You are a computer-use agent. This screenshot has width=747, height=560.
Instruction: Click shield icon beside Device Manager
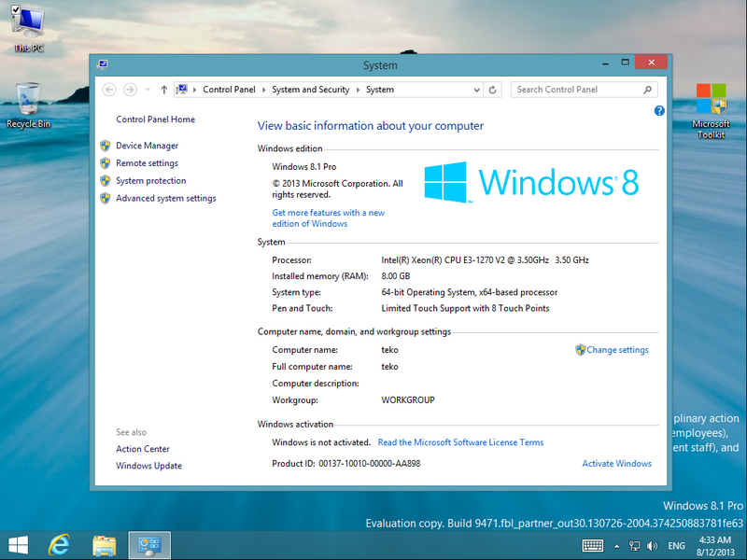[106, 146]
